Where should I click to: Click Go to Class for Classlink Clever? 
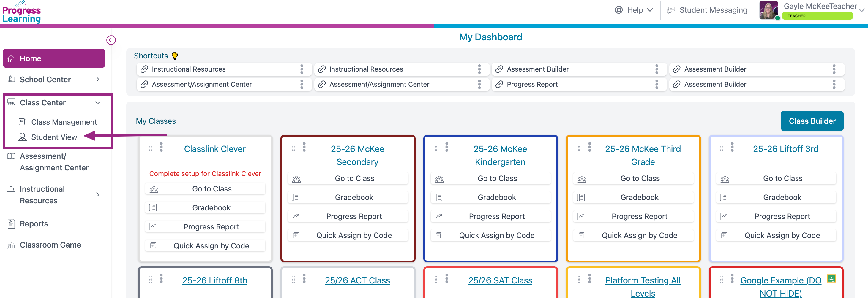tap(205, 189)
